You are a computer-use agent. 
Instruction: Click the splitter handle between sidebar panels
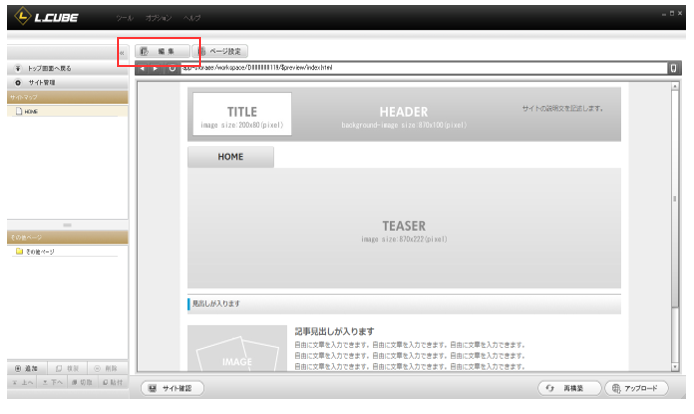67,225
